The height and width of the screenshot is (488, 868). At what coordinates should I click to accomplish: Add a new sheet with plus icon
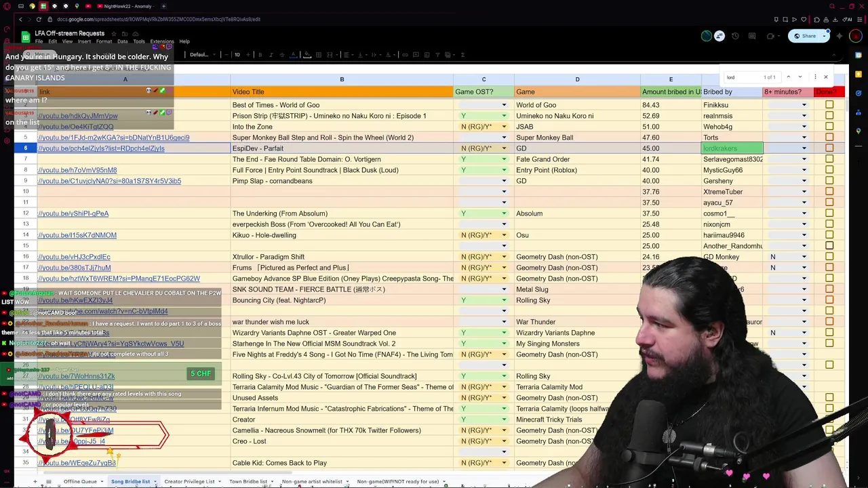coord(35,481)
